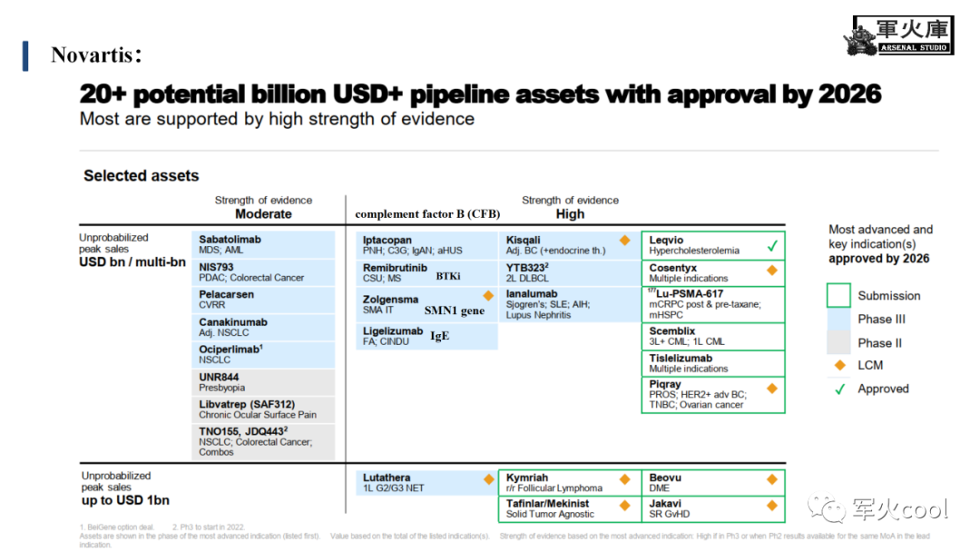980x552 pixels.
Task: Select the Scemblix 3L+ CML box
Action: (x=713, y=336)
